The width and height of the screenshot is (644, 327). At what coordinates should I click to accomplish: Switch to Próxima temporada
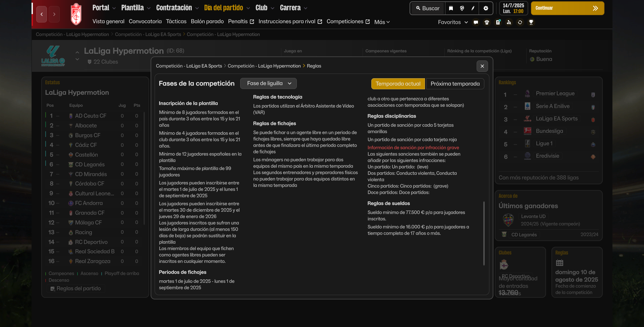point(455,84)
